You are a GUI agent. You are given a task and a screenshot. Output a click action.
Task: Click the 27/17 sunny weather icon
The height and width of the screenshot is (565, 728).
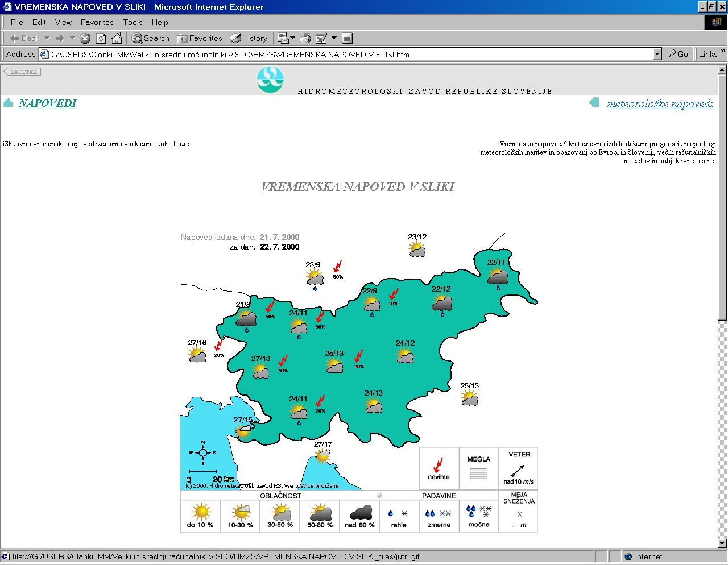(322, 456)
